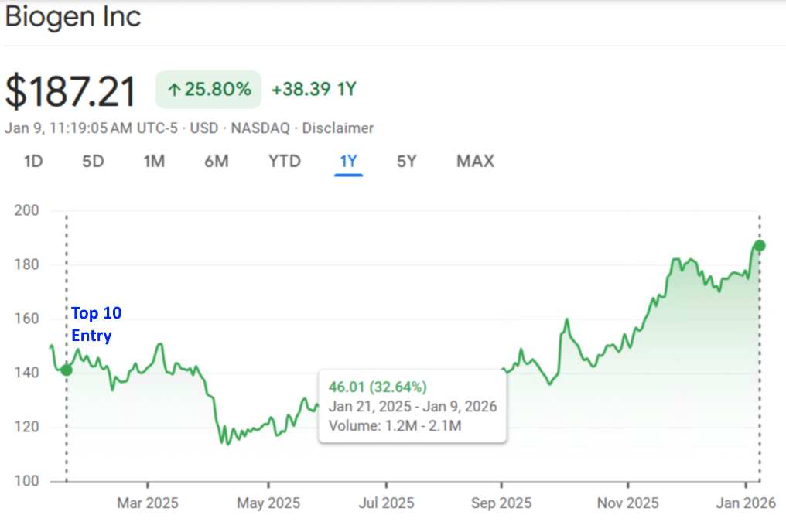
Task: Click the Top 10 Entry annotation
Action: tap(97, 325)
